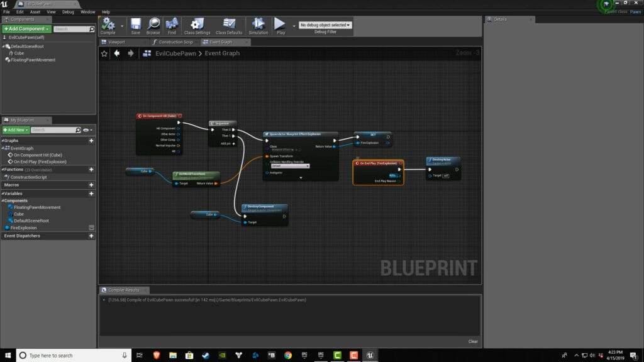The width and height of the screenshot is (644, 362).
Task: Open Class Defaults from the toolbar
Action: [x=229, y=25]
